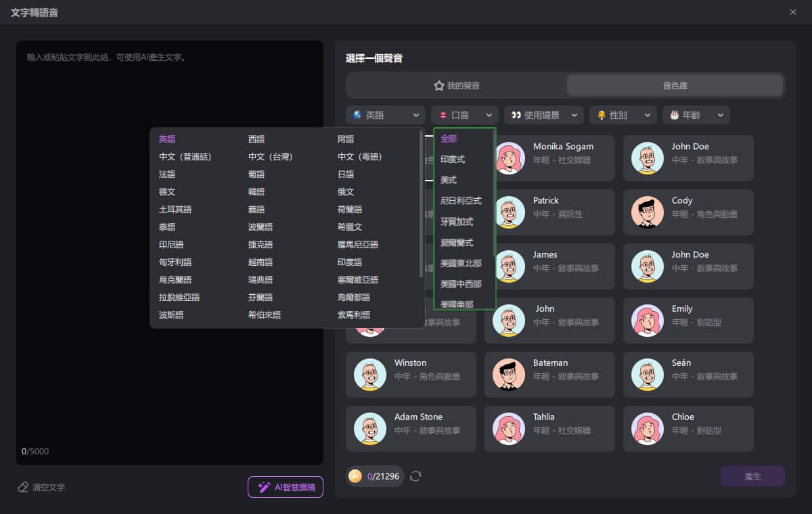
Task: Click the globe icon on the 英語 language filter
Action: click(358, 115)
